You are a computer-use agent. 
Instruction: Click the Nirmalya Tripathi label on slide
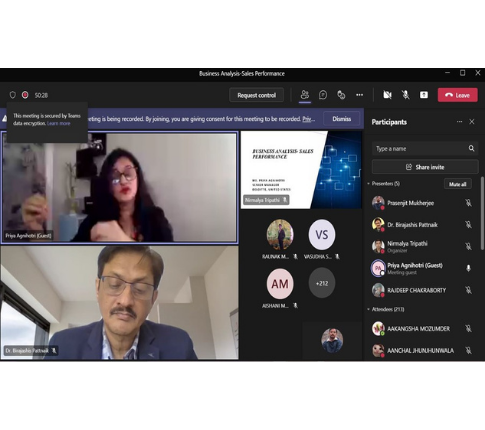pyautogui.click(x=266, y=200)
